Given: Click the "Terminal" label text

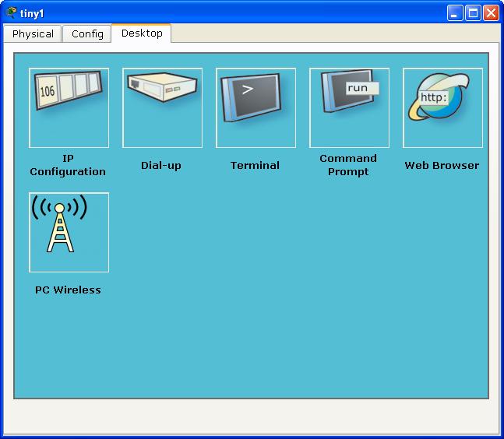Looking at the screenshot, I should pyautogui.click(x=255, y=165).
